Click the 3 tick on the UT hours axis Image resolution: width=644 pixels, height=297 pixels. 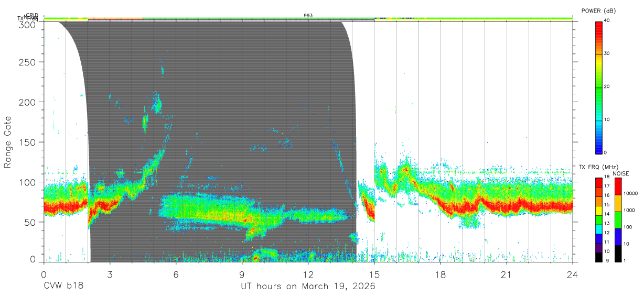110,274
